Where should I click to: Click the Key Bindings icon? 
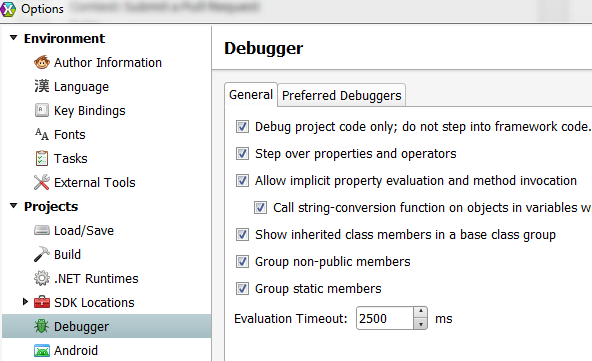(x=42, y=110)
